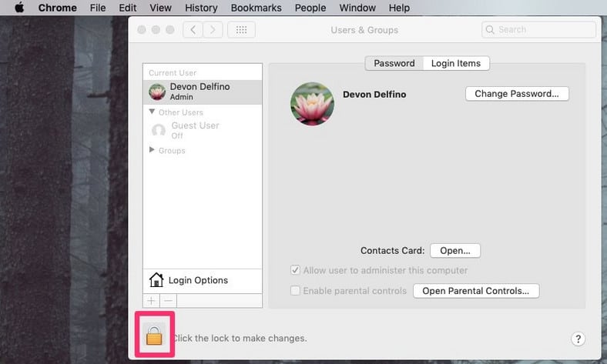This screenshot has width=607, height=364.
Task: Toggle Enable parental controls checkbox
Action: (295, 290)
